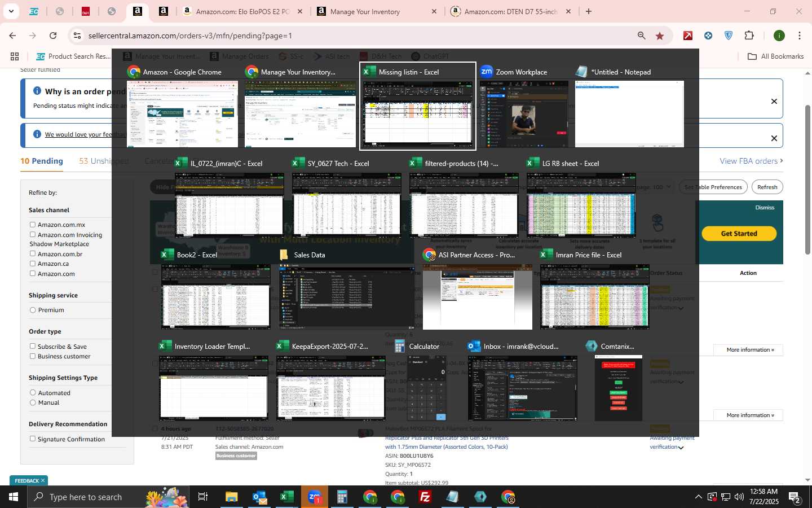Open Sales Data folder window
The width and height of the screenshot is (812, 508).
(x=346, y=289)
